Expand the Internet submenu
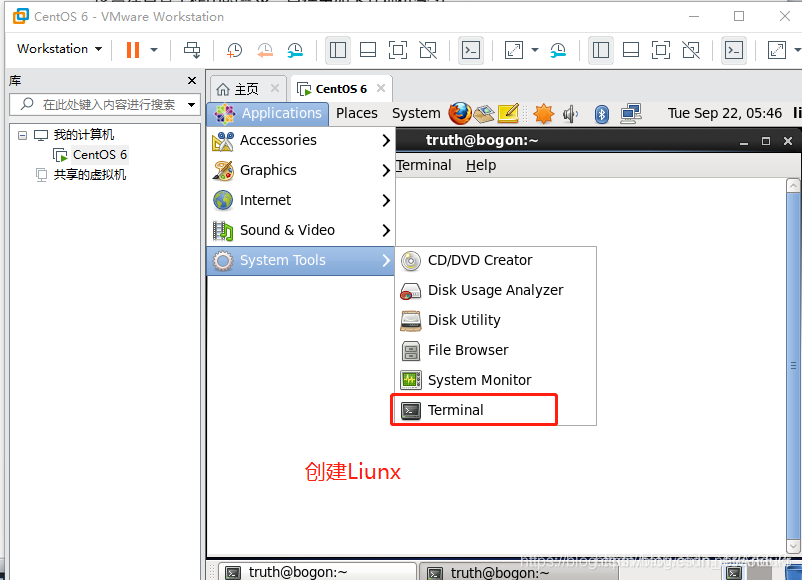The width and height of the screenshot is (802, 580). (x=302, y=200)
